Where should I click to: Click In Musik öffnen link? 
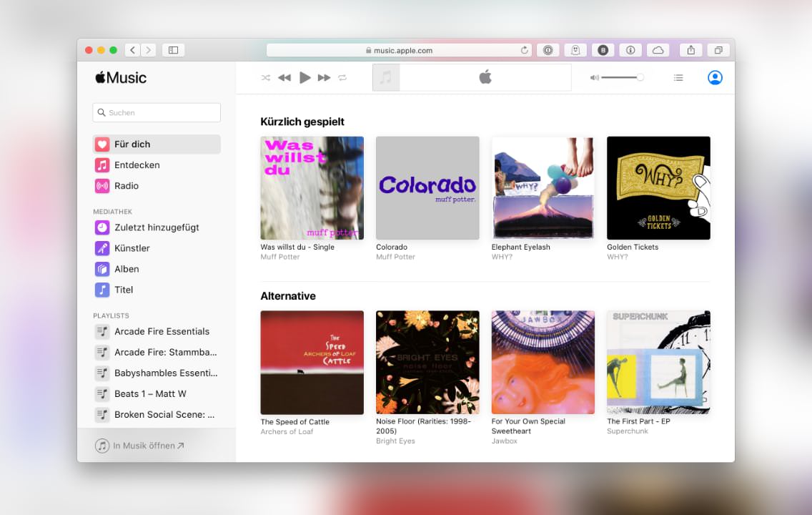pyautogui.click(x=139, y=446)
